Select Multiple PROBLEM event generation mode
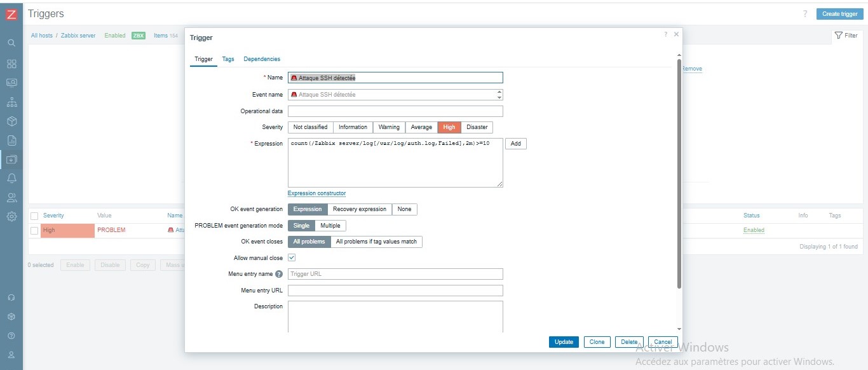This screenshot has width=868, height=370. 330,226
